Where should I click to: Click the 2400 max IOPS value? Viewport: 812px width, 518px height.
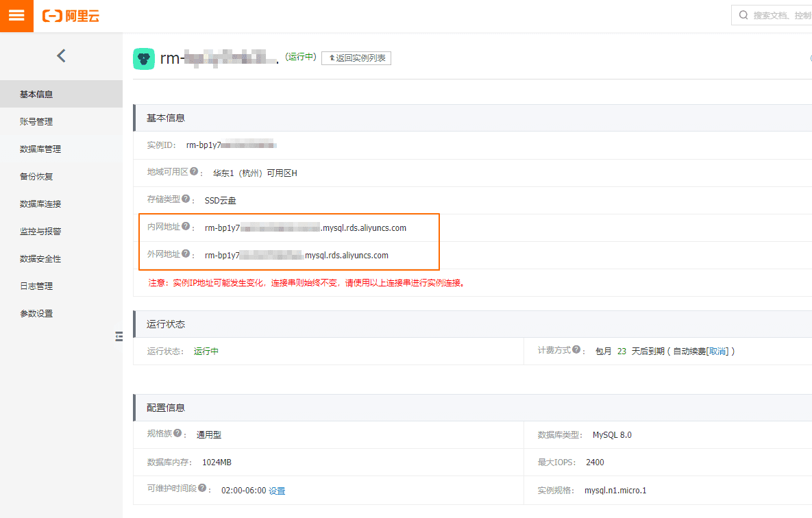coord(595,463)
